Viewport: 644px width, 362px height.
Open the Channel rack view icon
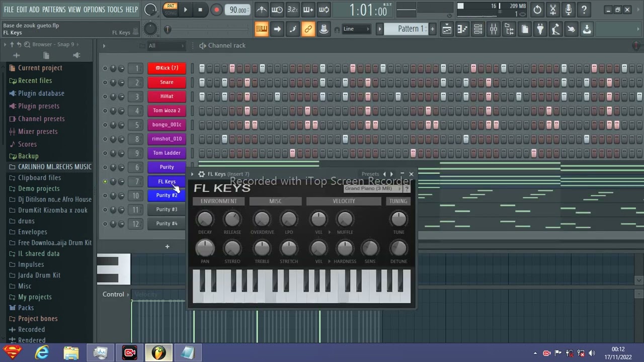click(478, 29)
